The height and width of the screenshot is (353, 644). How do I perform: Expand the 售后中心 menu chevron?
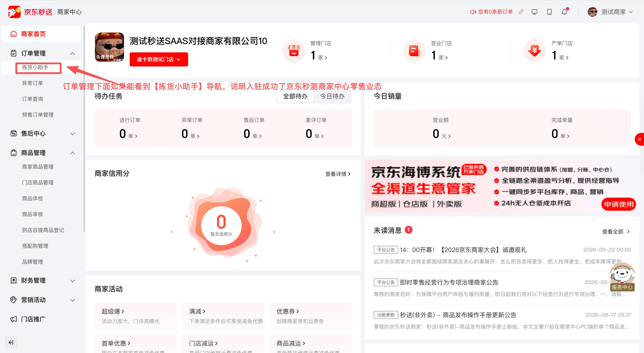(x=73, y=134)
